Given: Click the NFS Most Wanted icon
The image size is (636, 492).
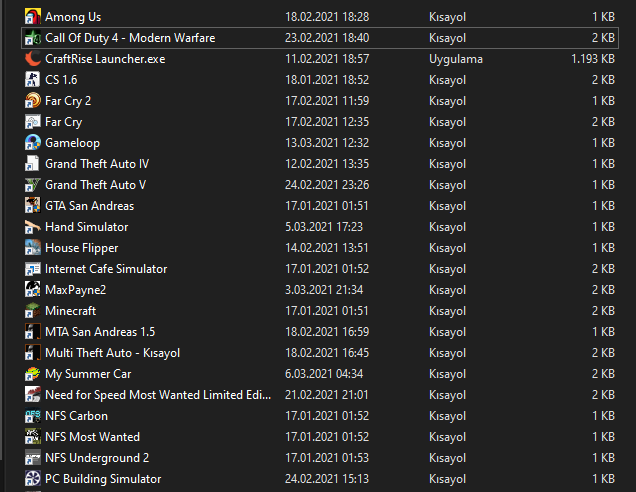Looking at the screenshot, I should tap(32, 437).
